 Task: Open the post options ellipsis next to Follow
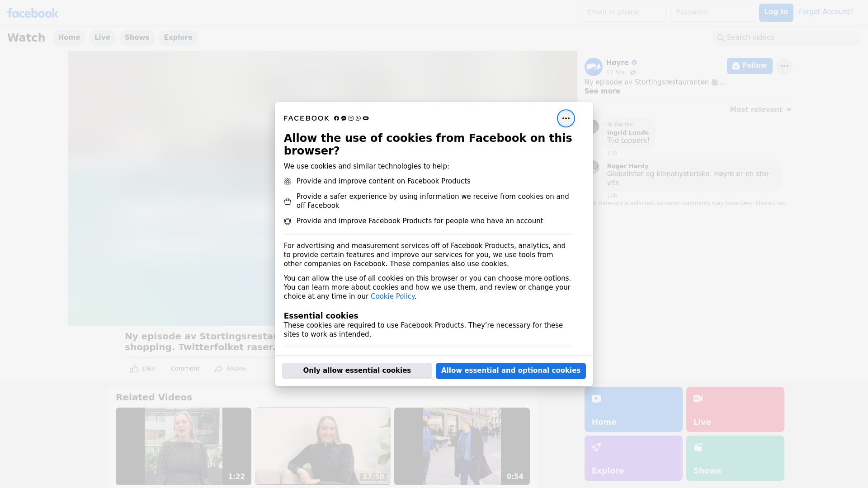pyautogui.click(x=784, y=66)
